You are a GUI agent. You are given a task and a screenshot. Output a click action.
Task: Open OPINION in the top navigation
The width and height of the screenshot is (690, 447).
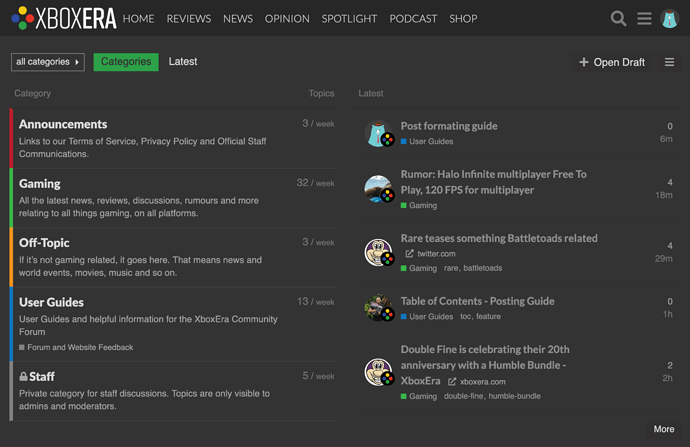pos(287,18)
